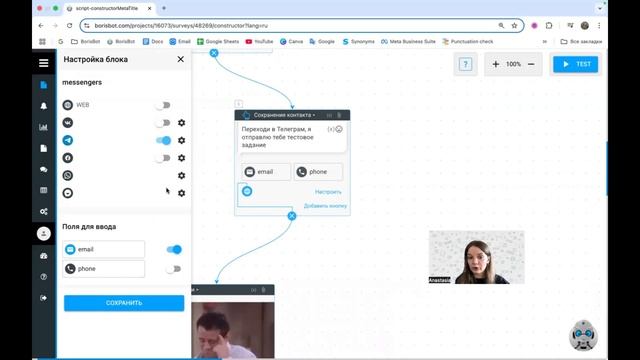Click the logout exit icon in sidebar
Image resolution: width=640 pixels, height=360 pixels.
44,298
